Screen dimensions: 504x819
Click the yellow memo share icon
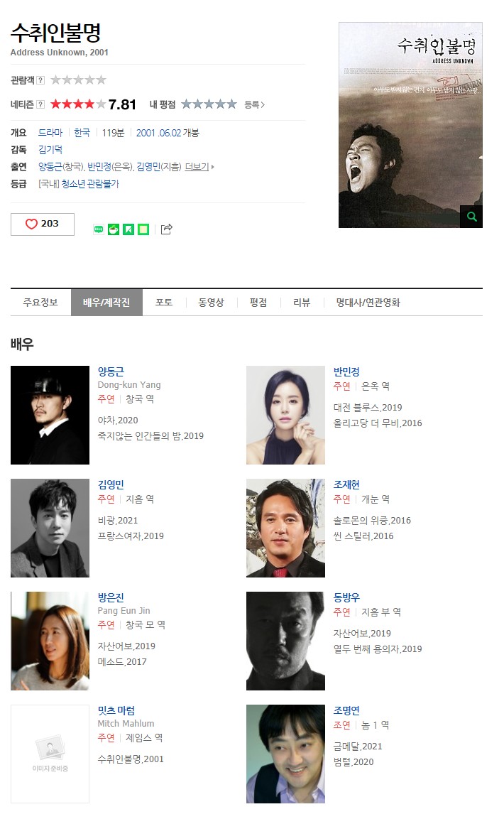pos(143,229)
